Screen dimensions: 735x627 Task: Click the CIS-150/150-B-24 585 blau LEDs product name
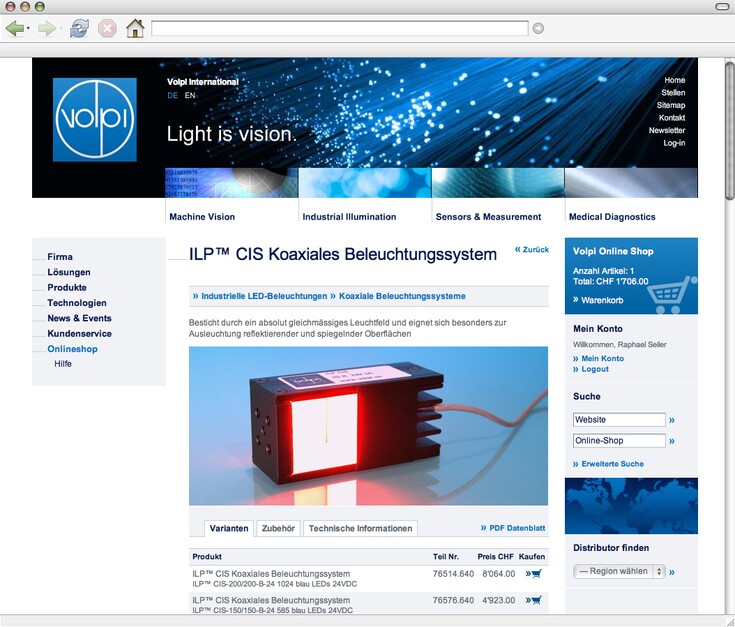[x=272, y=610]
